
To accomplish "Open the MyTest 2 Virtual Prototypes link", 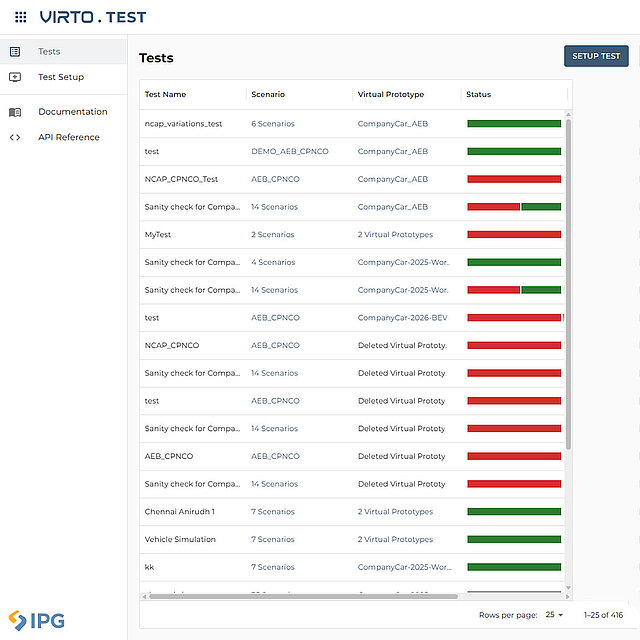I will 395,235.
